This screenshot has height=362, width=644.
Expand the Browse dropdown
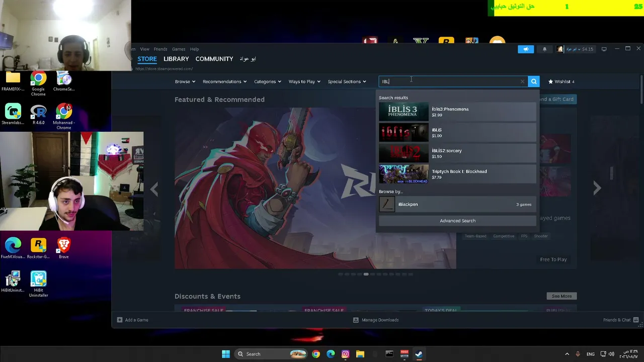pos(185,81)
